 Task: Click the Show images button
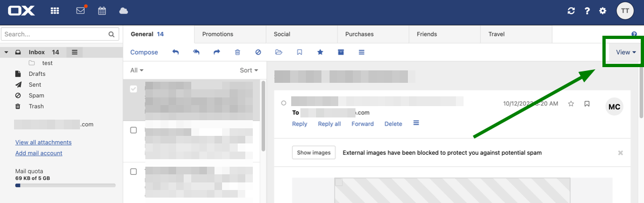[x=314, y=152]
